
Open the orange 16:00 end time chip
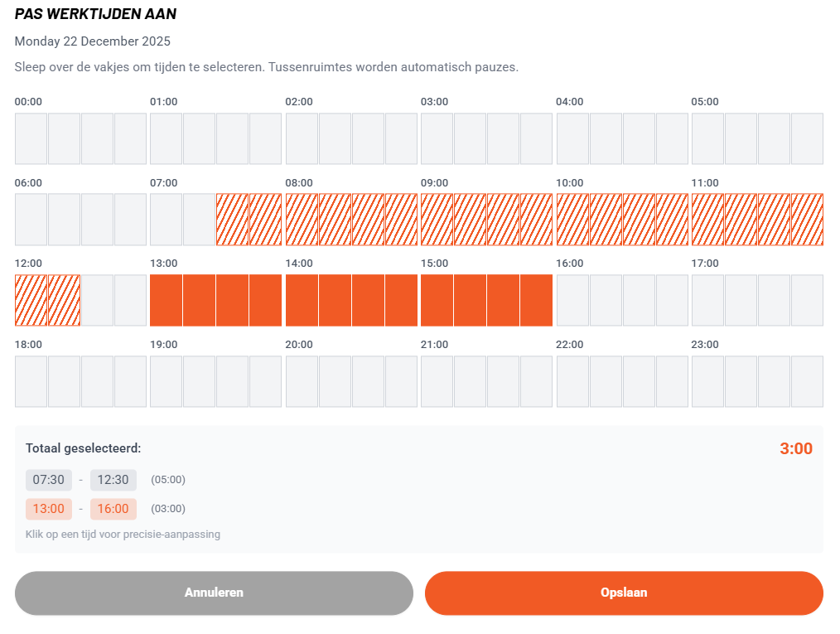point(113,509)
